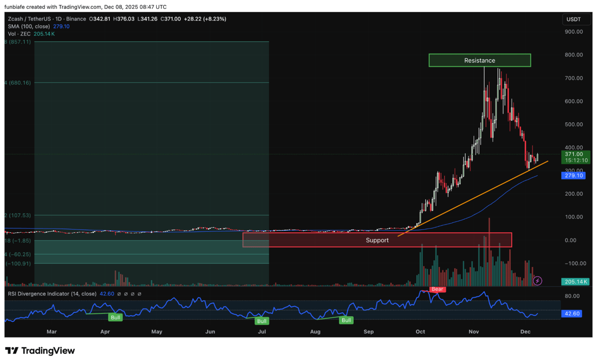Toggle the SMA value 279.10 readout
This screenshot has width=597, height=364.
pos(61,27)
